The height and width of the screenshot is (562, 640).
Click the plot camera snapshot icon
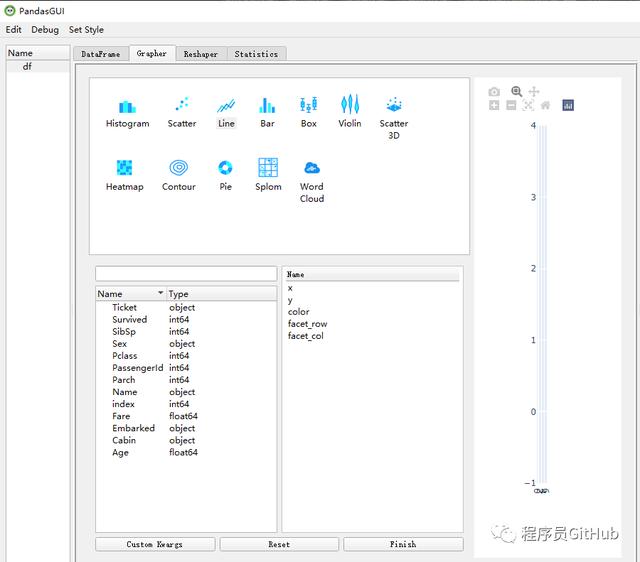494,92
